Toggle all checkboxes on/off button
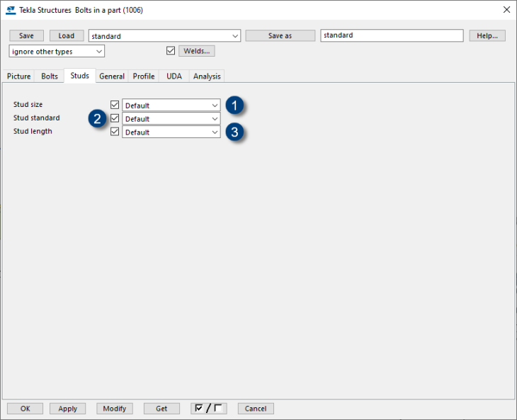The width and height of the screenshot is (517, 420). pyautogui.click(x=209, y=409)
